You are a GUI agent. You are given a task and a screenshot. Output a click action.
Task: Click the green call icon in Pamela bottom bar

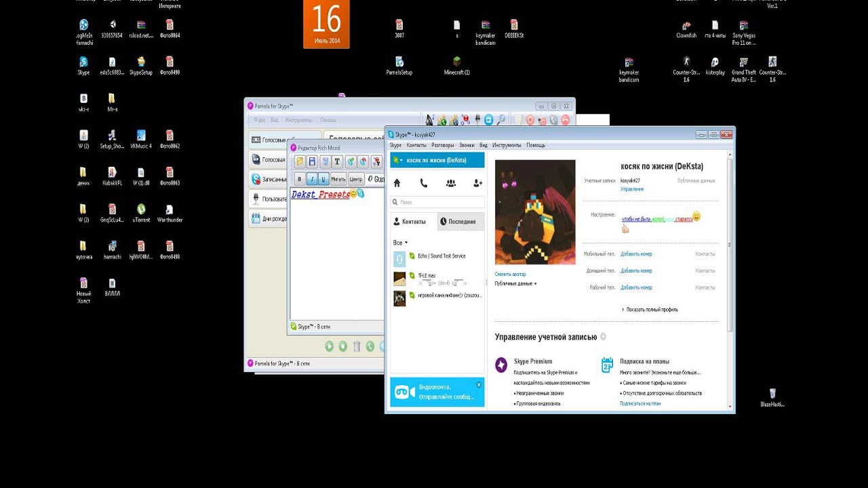[x=370, y=346]
